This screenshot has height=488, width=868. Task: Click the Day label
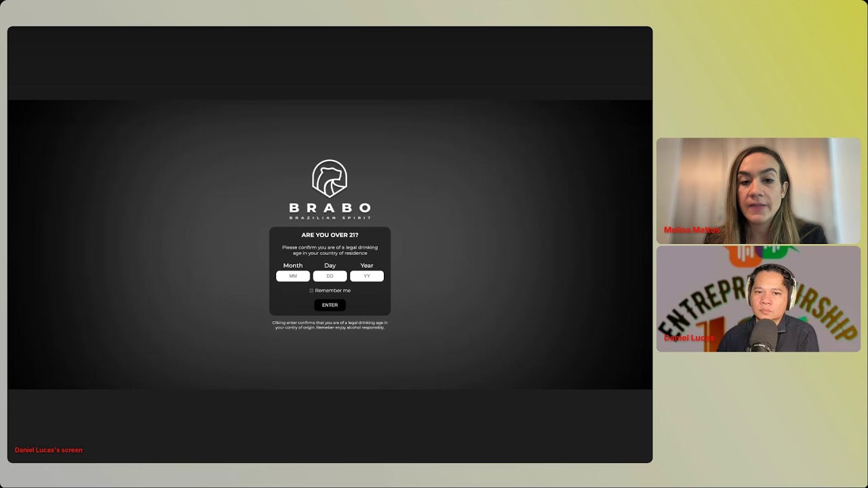330,266
